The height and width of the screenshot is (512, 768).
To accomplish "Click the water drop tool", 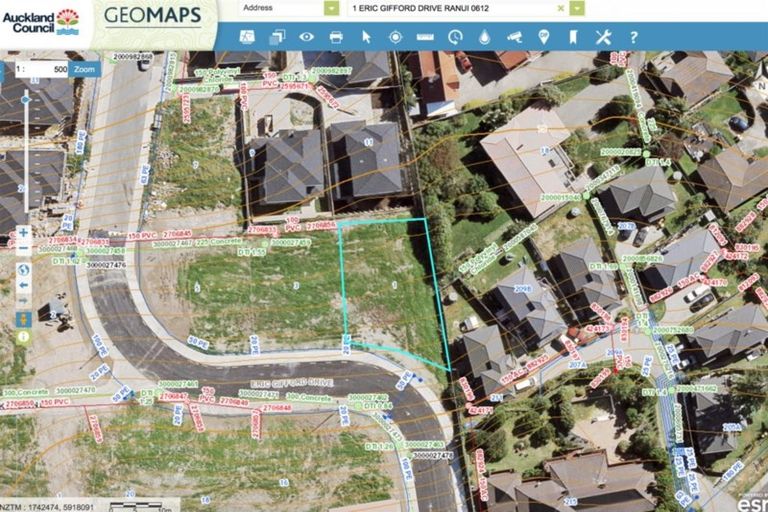I will click(x=484, y=37).
